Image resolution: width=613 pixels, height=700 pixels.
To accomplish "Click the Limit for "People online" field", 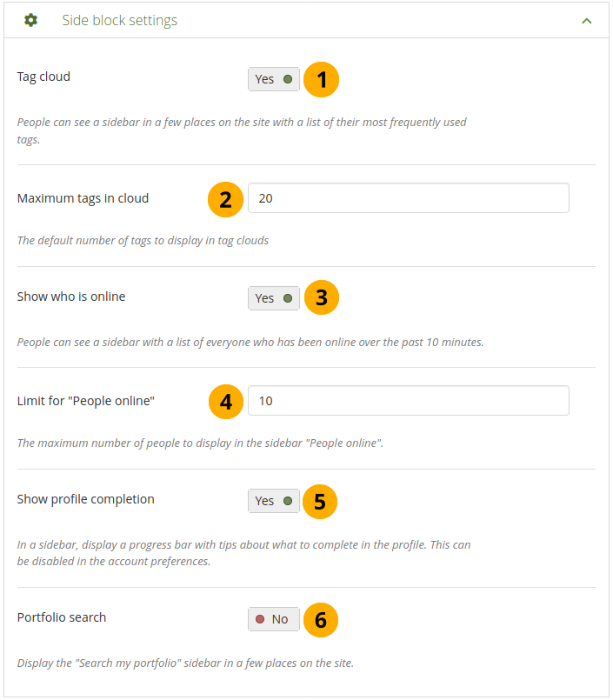I will click(408, 401).
